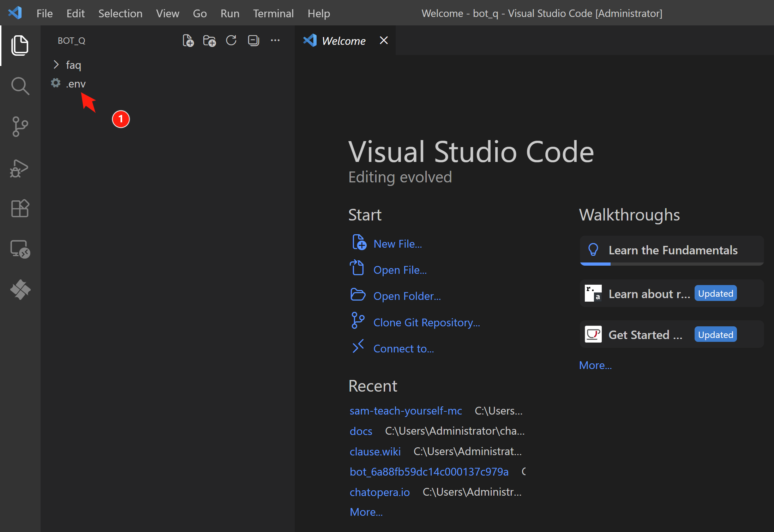Click the Open Folder icon under Start
The width and height of the screenshot is (774, 532).
(358, 294)
